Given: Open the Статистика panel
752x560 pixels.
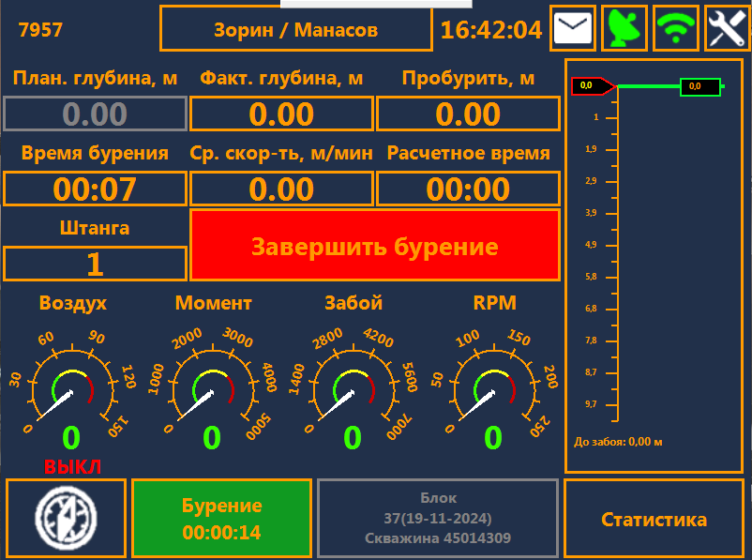Looking at the screenshot, I should click(654, 519).
